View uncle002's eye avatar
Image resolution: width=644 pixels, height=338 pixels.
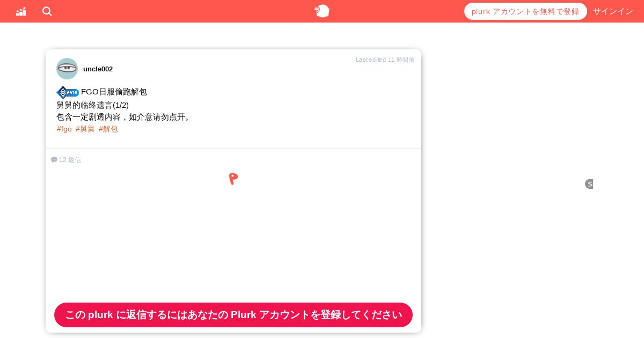(x=67, y=69)
